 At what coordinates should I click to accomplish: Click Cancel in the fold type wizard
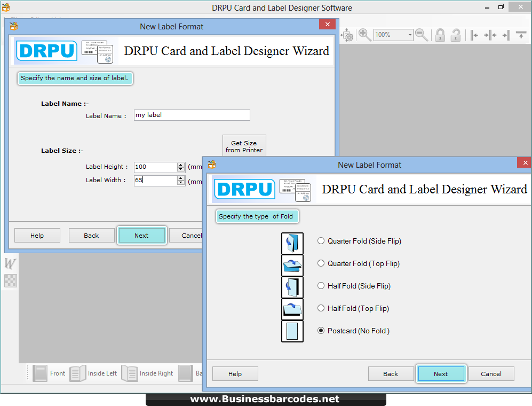click(491, 374)
